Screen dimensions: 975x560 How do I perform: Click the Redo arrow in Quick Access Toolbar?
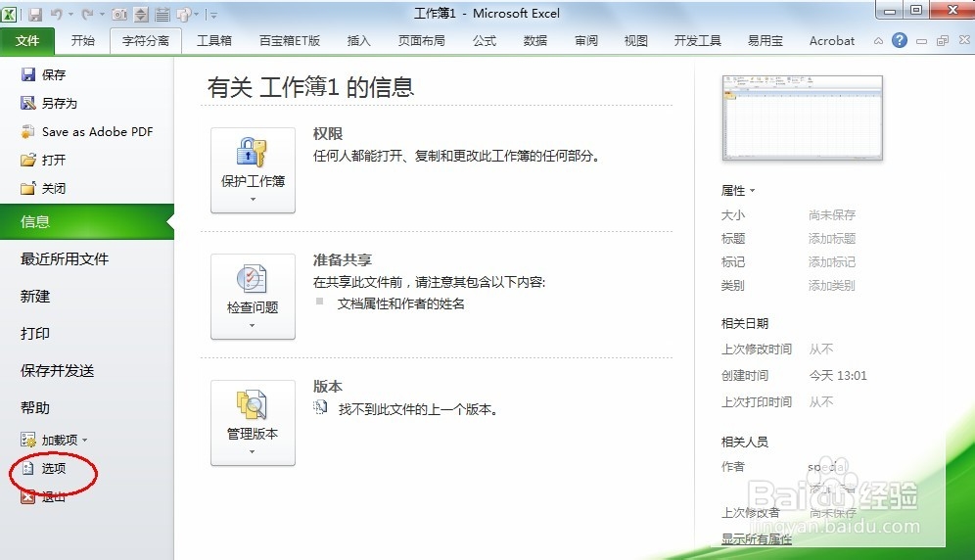(88, 14)
